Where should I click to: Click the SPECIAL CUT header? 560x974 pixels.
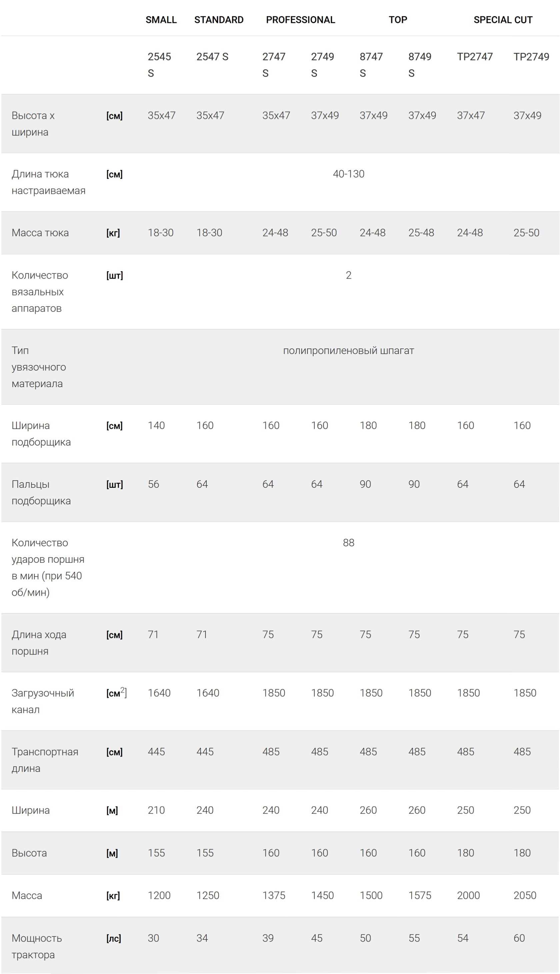[503, 20]
